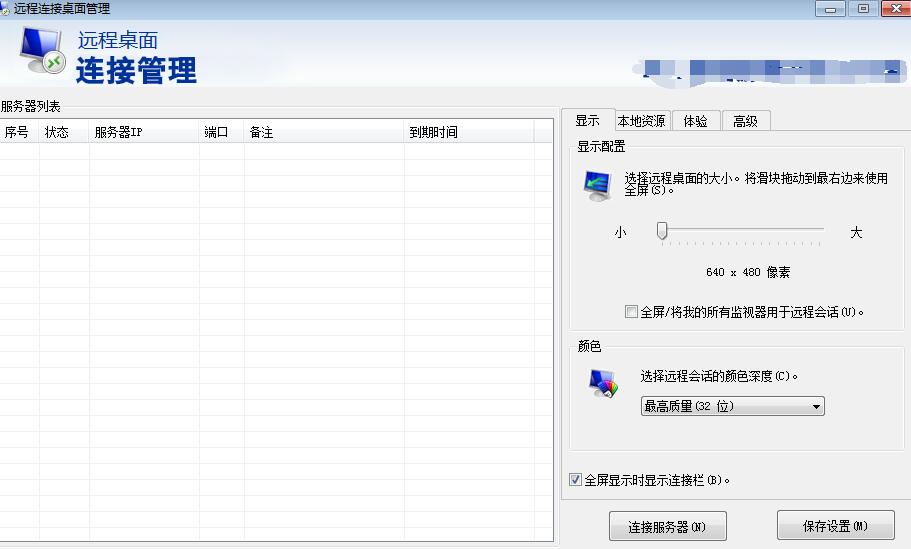This screenshot has width=911, height=549.
Task: Click the color palette monitor icon
Action: tap(603, 383)
